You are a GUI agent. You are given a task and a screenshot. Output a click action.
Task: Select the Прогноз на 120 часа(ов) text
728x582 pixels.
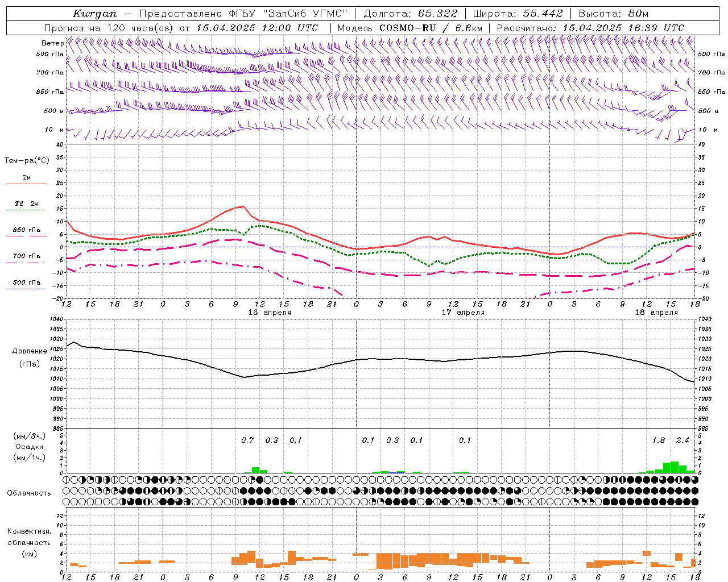[x=110, y=28]
